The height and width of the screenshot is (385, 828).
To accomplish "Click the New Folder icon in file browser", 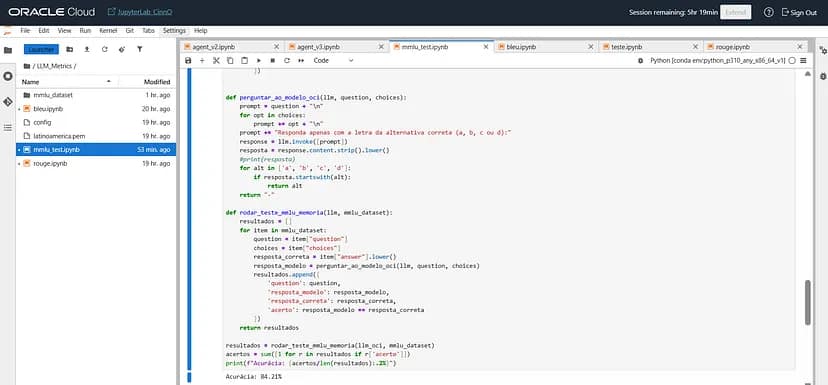I will click(x=70, y=49).
